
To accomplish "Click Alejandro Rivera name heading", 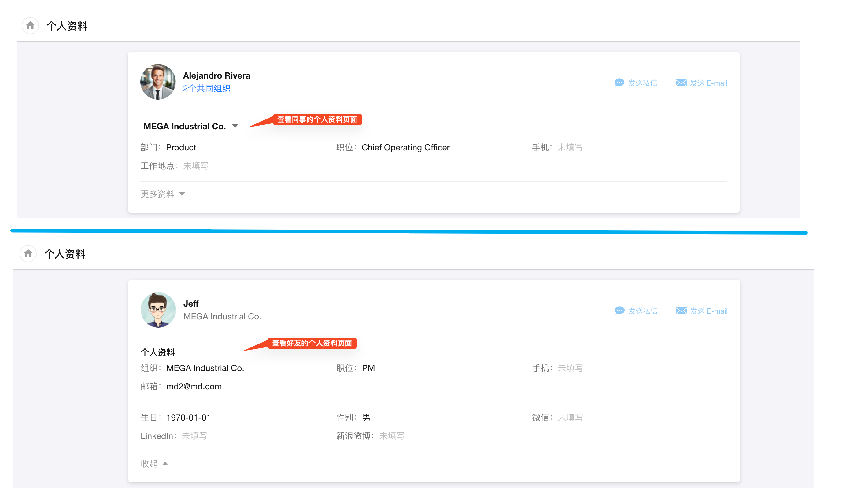I will pyautogui.click(x=216, y=75).
